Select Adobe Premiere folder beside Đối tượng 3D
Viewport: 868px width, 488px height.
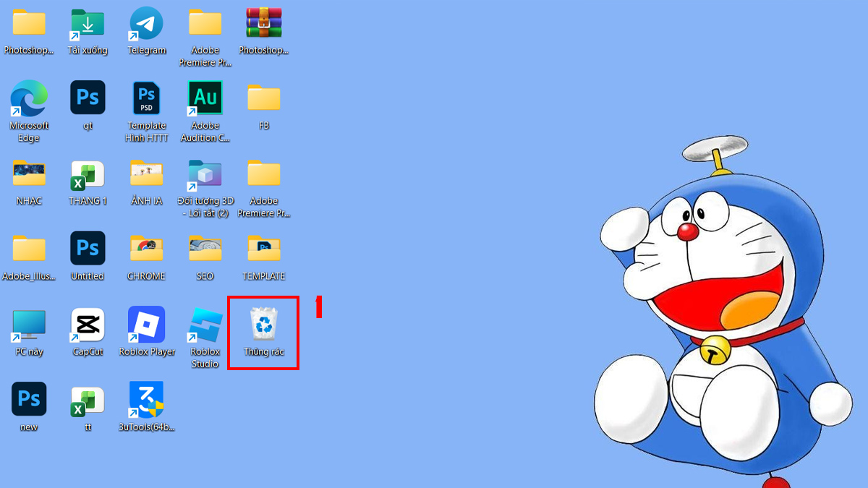(264, 174)
